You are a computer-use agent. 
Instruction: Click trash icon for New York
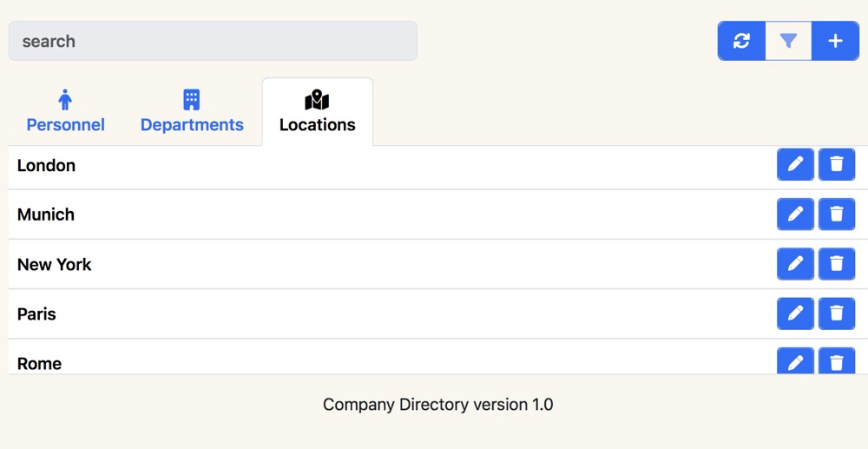[837, 264]
